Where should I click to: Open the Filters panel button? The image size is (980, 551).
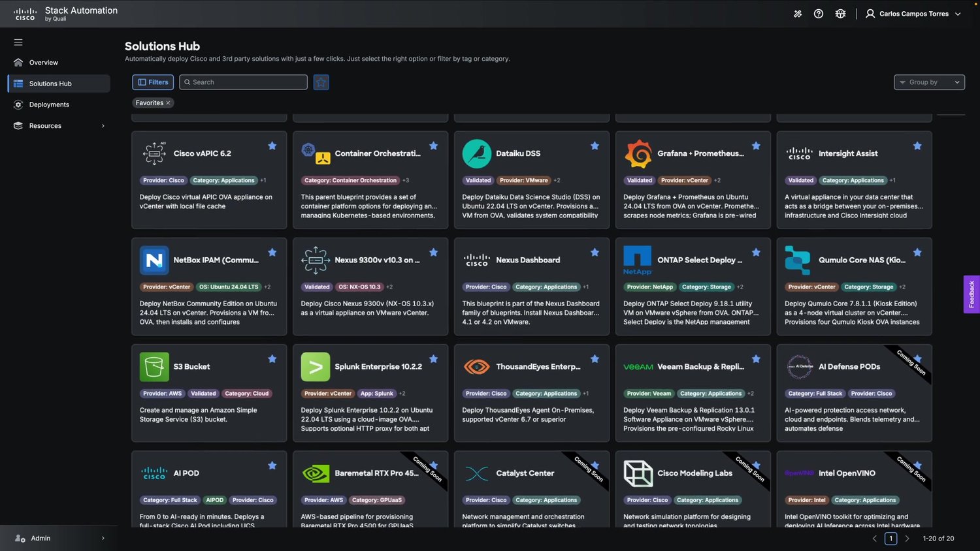click(x=153, y=82)
